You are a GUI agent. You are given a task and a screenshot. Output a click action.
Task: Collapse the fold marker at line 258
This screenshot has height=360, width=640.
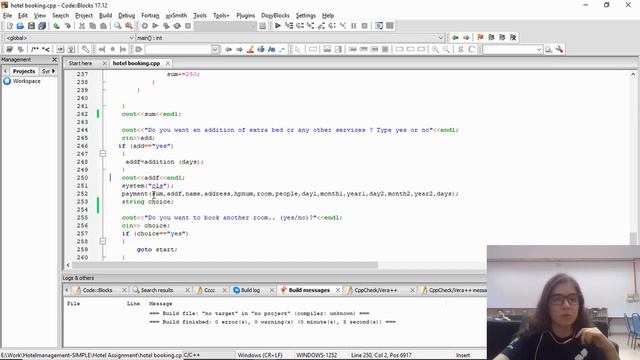coord(103,242)
